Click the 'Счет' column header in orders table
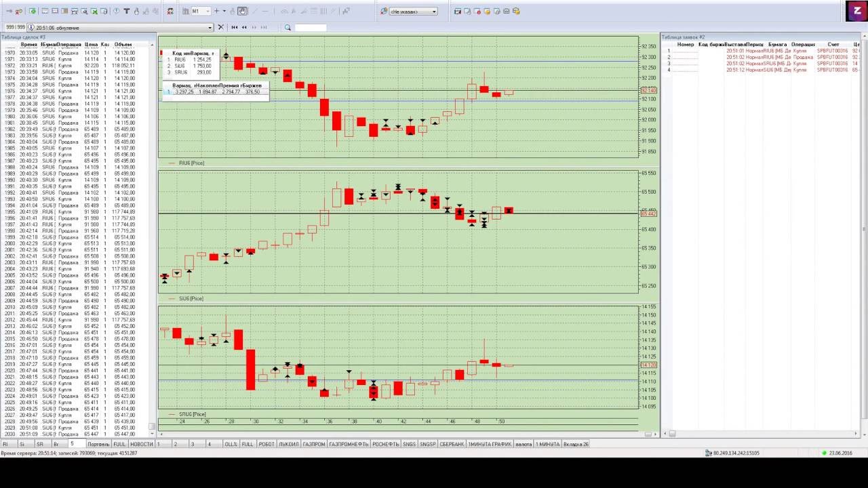This screenshot has height=488, width=868. [x=833, y=45]
